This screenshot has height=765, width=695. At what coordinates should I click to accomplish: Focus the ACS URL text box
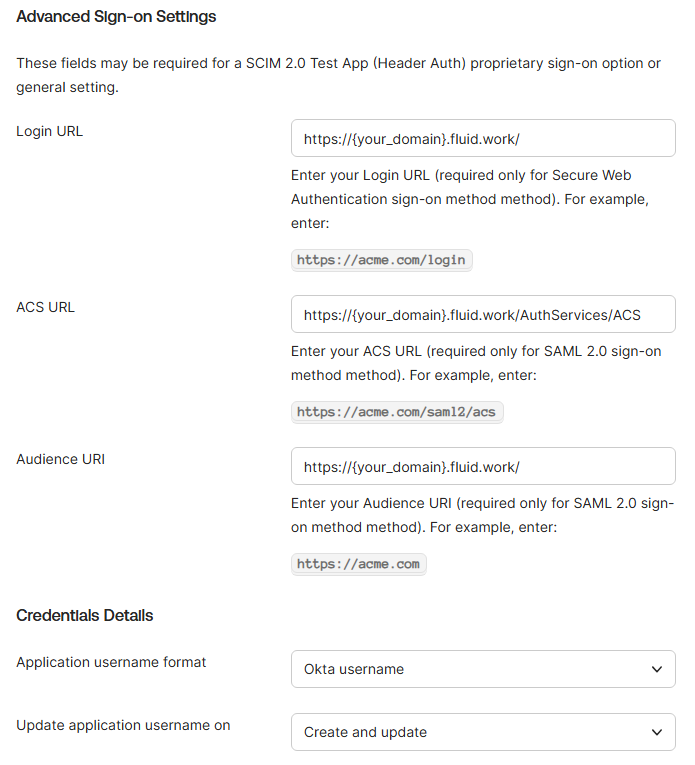(x=483, y=314)
